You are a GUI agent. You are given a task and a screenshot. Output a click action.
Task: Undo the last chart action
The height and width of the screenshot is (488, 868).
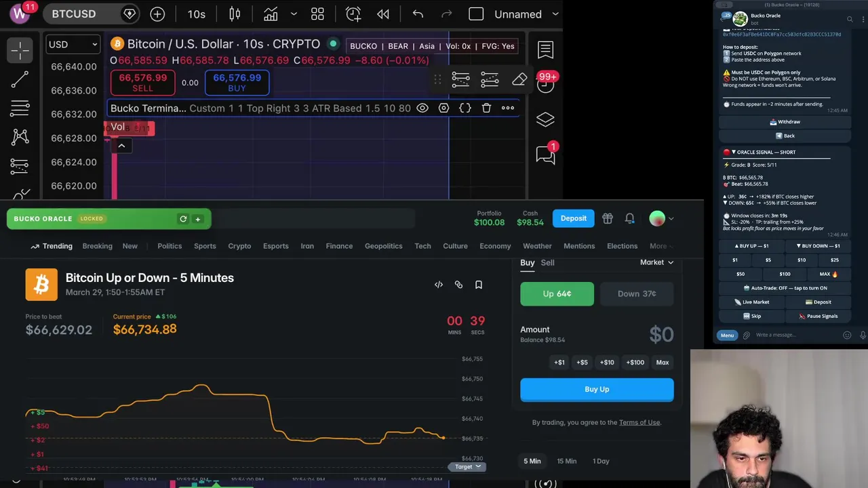pos(418,14)
